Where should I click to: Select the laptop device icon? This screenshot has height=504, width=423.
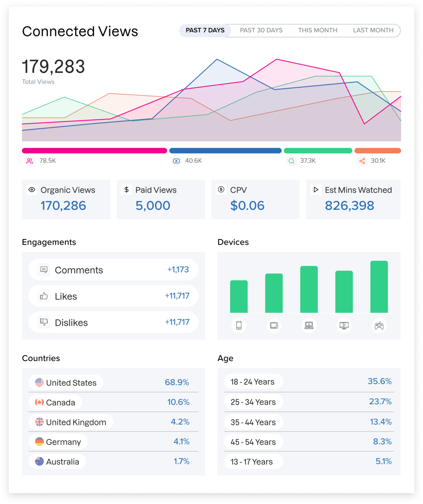point(309,325)
